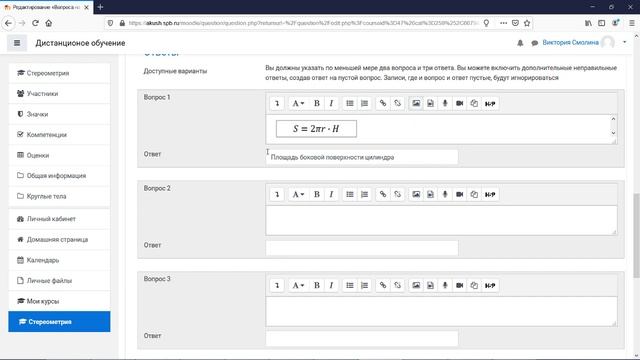Viewport: 640px width, 360px height.
Task: Open user menu dropdown arrow
Action: click(x=624, y=42)
